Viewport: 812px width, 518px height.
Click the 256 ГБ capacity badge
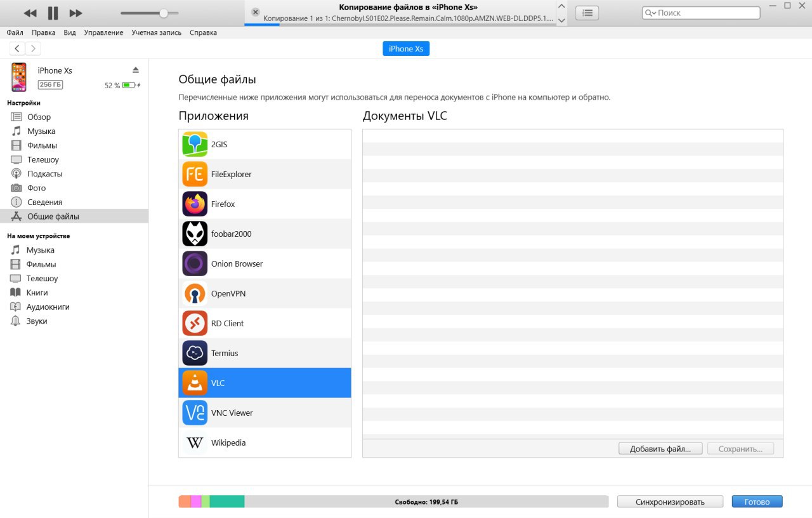(50, 84)
